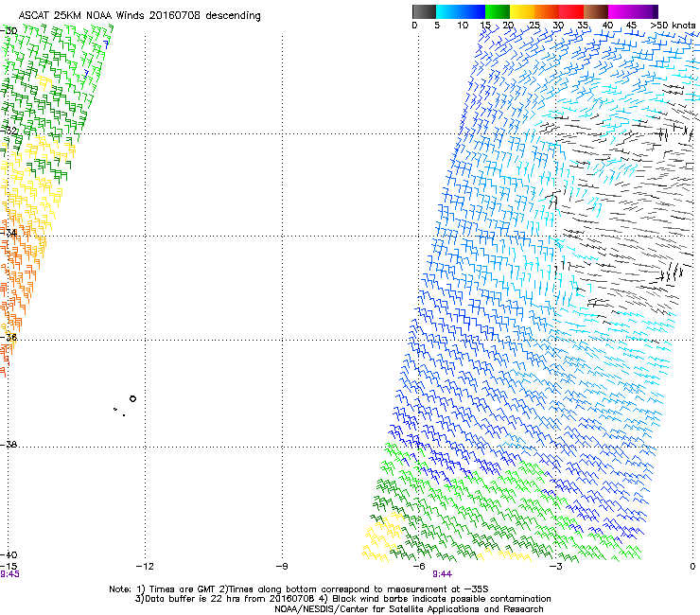
Task: Click the '25' legend scale label
Action: [x=534, y=26]
